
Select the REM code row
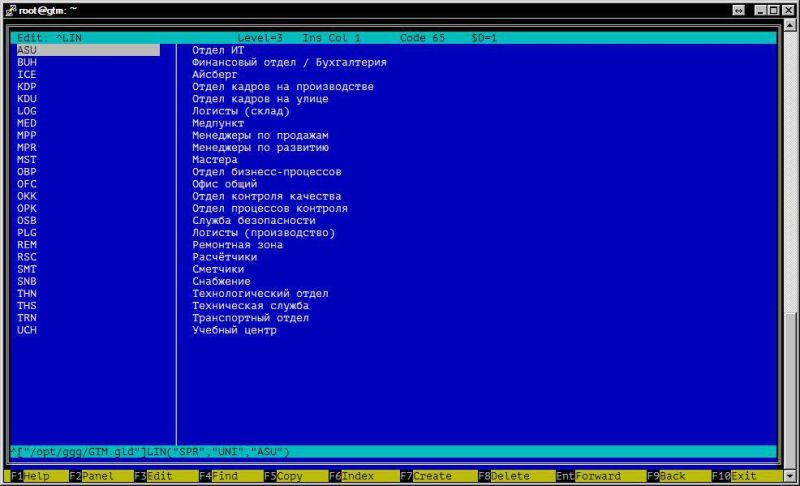[27, 245]
